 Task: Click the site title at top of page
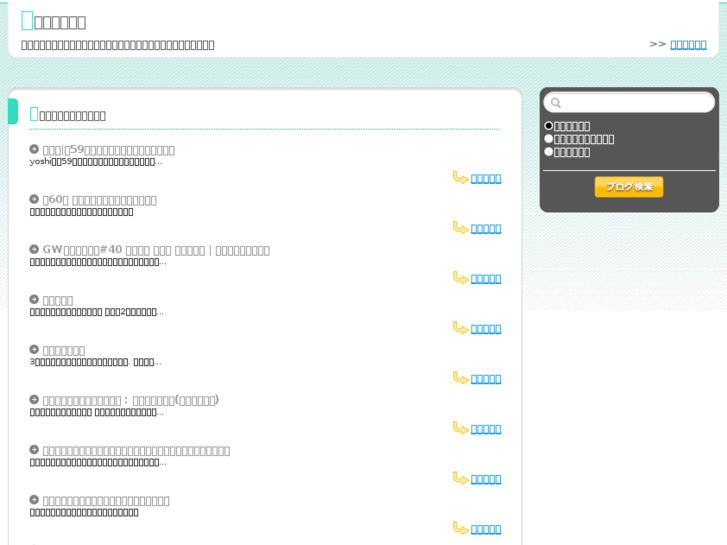point(54,21)
